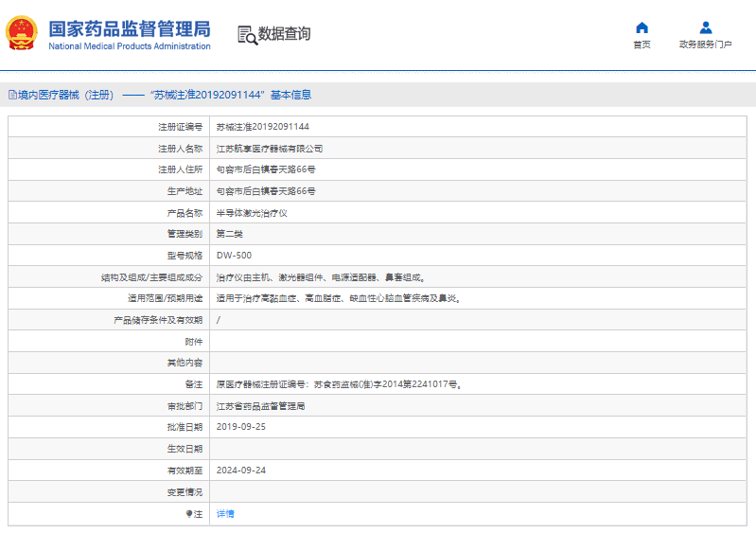The image size is (756, 533).
Task: Click the document icon before 境内医疗器械
Action: (x=12, y=95)
